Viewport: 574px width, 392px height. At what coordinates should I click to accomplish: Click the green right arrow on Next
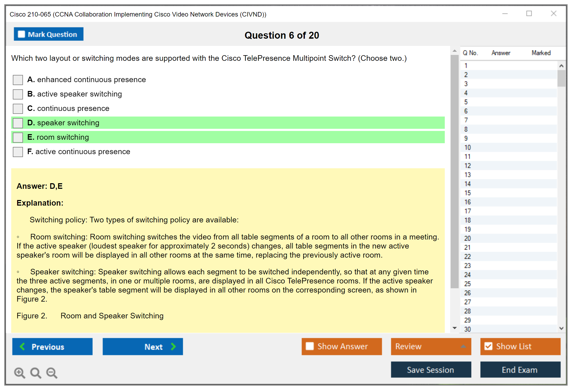(x=173, y=346)
